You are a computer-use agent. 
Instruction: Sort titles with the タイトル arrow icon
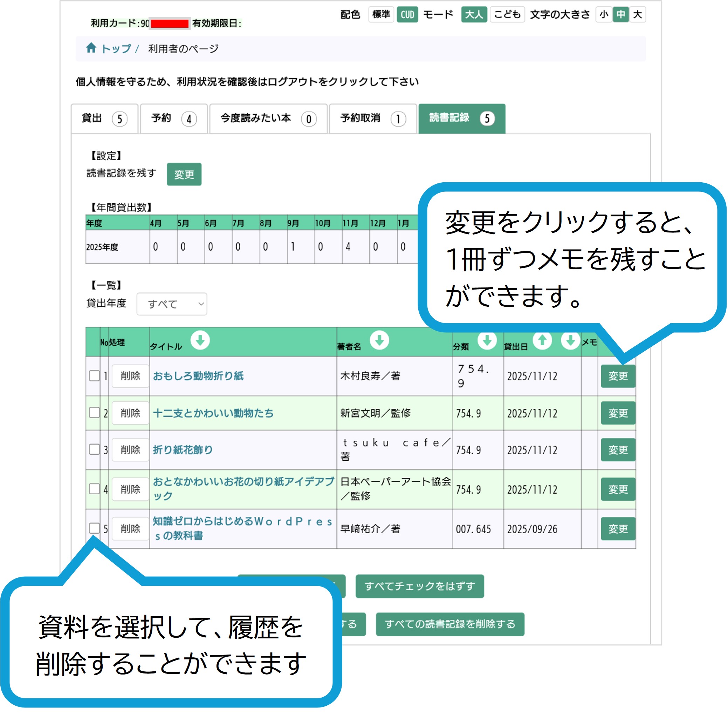(200, 340)
